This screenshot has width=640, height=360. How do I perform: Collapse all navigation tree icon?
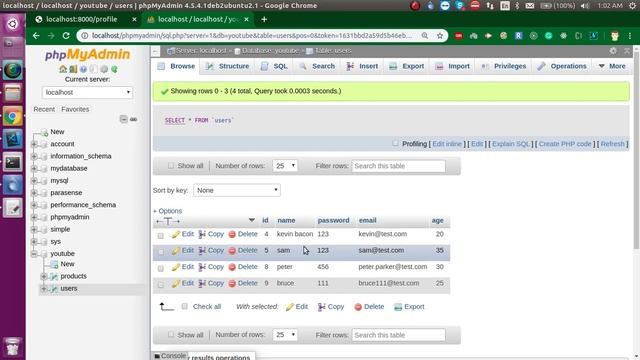pos(124,119)
